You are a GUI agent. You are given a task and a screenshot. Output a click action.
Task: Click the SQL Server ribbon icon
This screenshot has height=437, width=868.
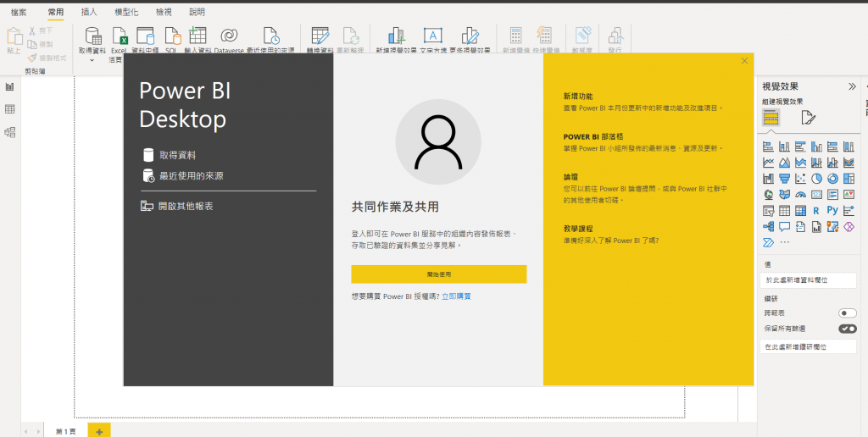click(172, 36)
